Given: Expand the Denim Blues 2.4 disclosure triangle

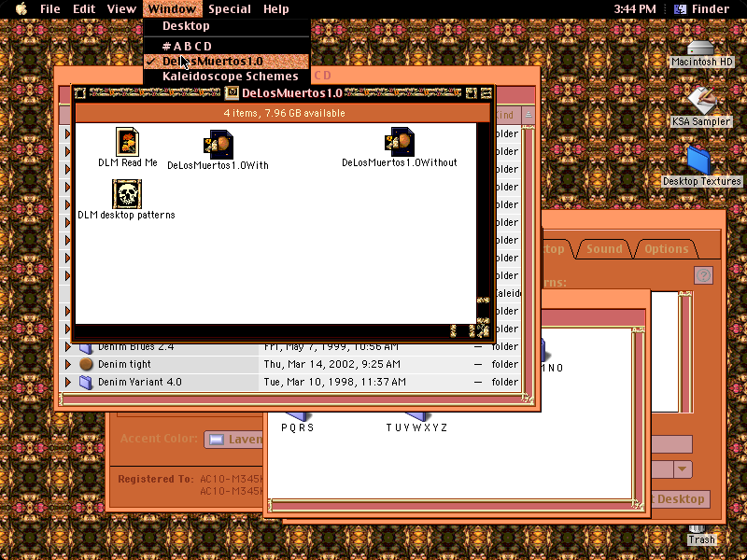Looking at the screenshot, I should tap(67, 347).
